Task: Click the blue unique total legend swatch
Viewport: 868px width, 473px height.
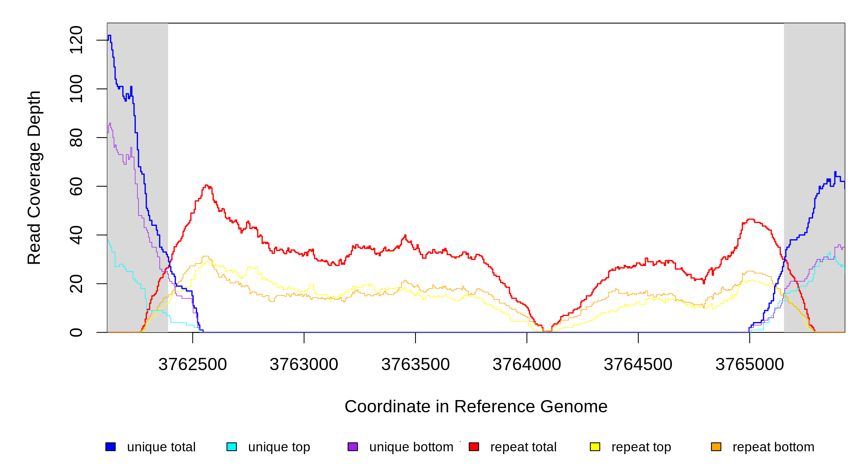Action: [x=110, y=447]
